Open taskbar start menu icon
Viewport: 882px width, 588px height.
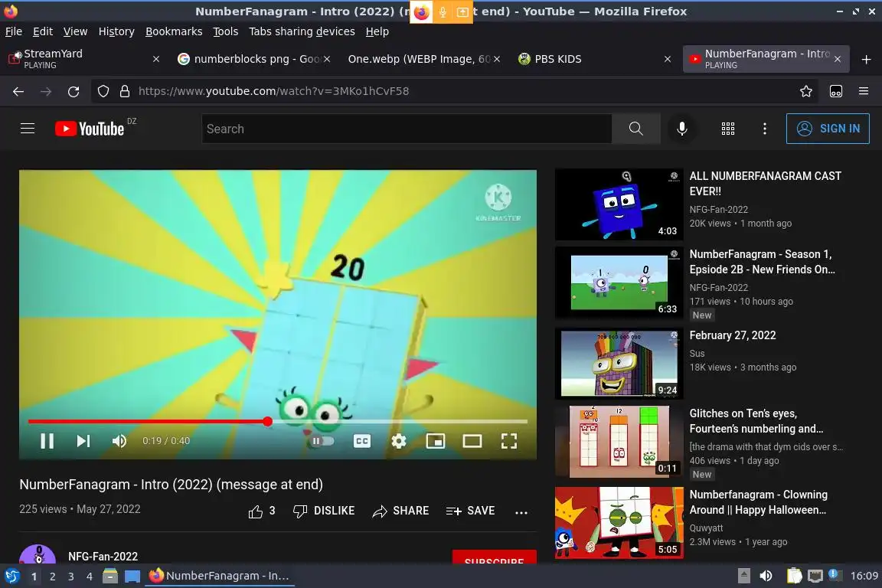(x=11, y=577)
